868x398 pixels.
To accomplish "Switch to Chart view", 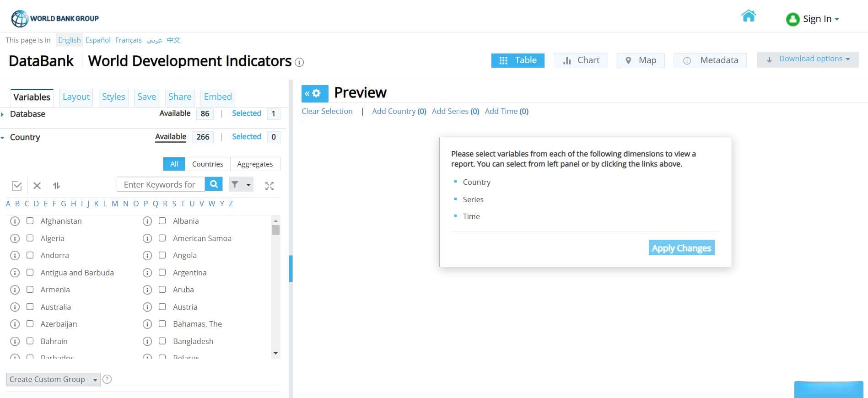I will pos(581,60).
